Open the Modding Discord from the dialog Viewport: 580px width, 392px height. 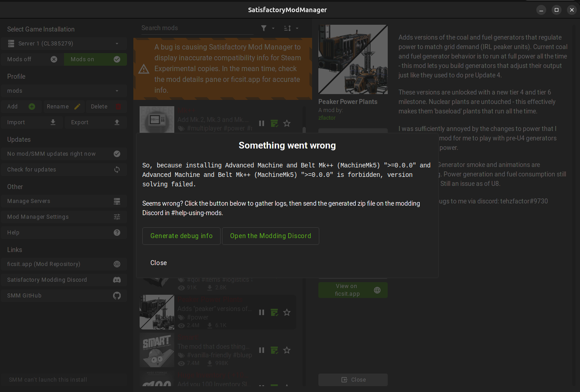pos(271,236)
